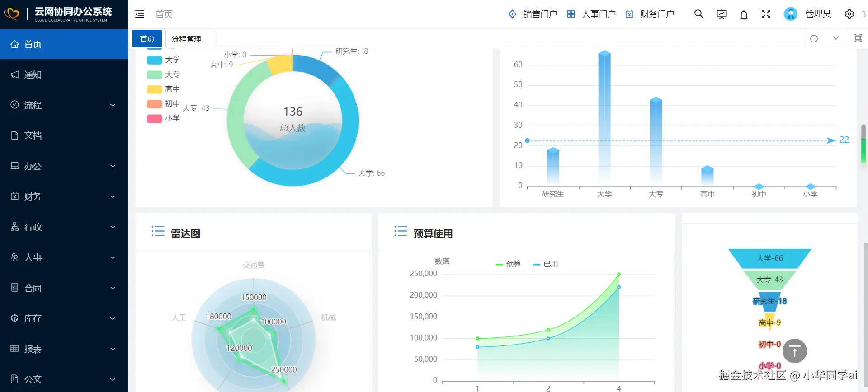Click the list icon beside 预算使用
Image resolution: width=868 pixels, height=392 pixels.
[x=401, y=231]
